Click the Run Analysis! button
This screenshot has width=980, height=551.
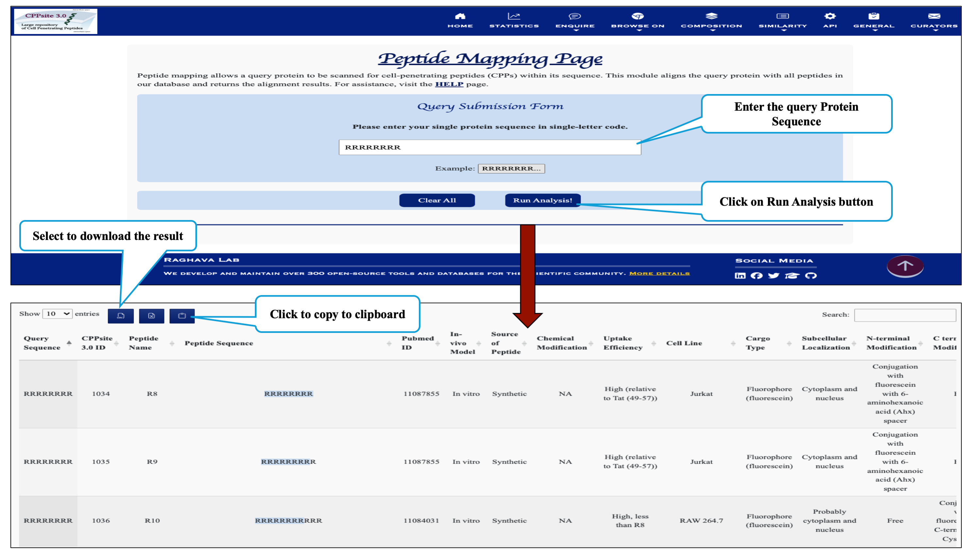click(x=542, y=201)
